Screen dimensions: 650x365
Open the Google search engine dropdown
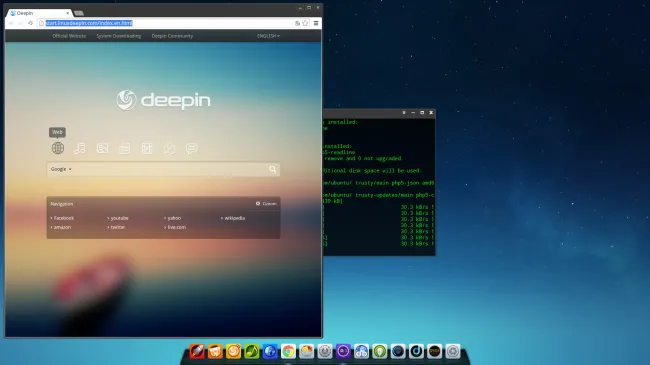tap(61, 169)
